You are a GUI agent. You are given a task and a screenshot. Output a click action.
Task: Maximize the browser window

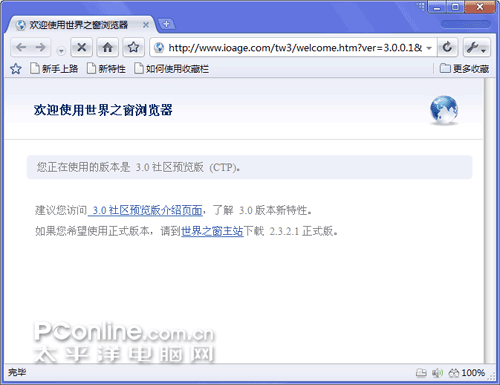[455, 7]
